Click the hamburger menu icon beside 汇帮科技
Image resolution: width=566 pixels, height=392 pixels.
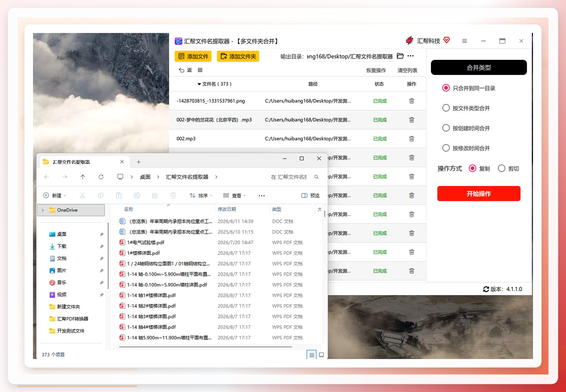point(464,41)
